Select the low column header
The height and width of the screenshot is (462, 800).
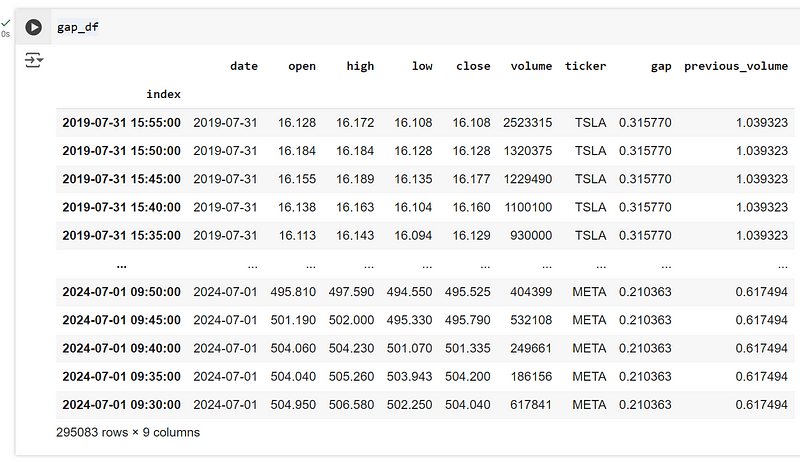pos(422,66)
